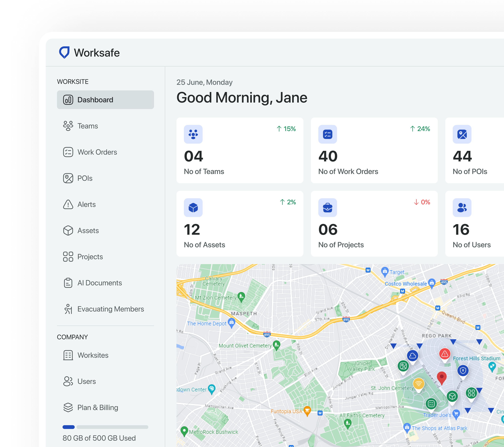Click the Worksafe shield logo

[x=64, y=53]
